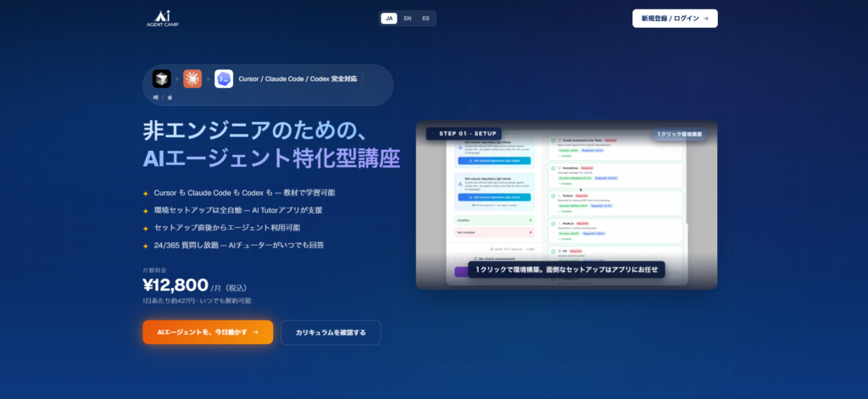Image resolution: width=868 pixels, height=399 pixels.
Task: Click the Node.js check icon in preview
Action: tap(553, 223)
